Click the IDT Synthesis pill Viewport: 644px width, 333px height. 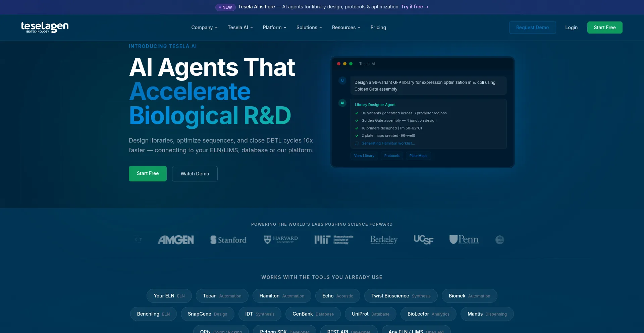pyautogui.click(x=260, y=314)
